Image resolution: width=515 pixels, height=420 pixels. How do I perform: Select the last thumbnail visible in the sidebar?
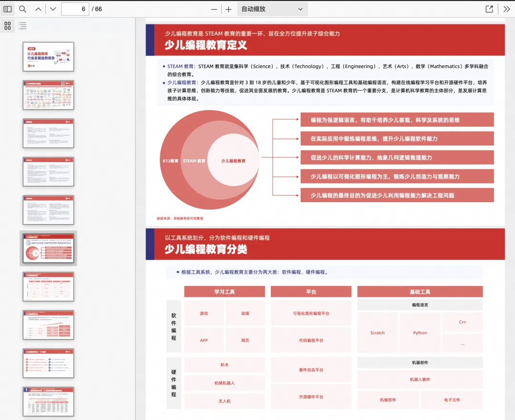click(48, 402)
